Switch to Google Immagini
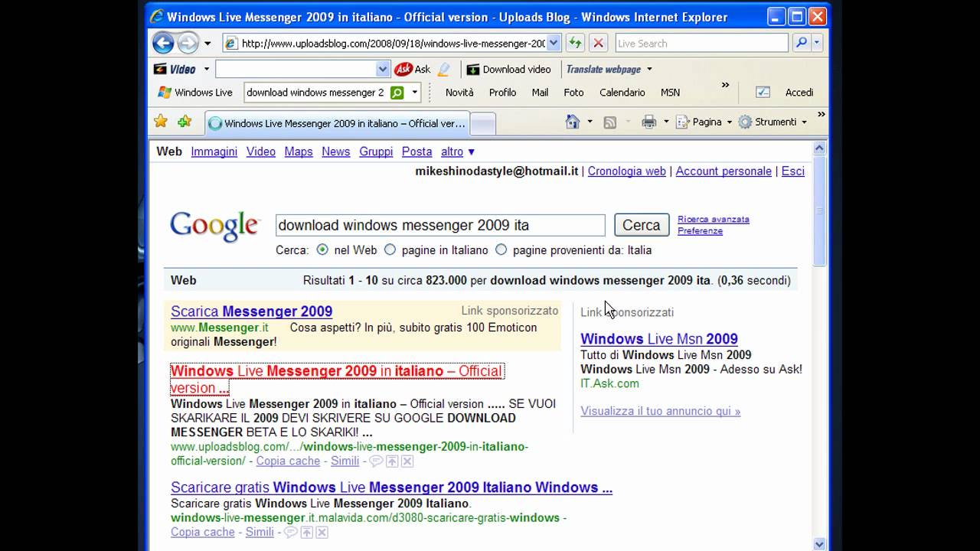Image resolution: width=980 pixels, height=551 pixels. click(214, 152)
